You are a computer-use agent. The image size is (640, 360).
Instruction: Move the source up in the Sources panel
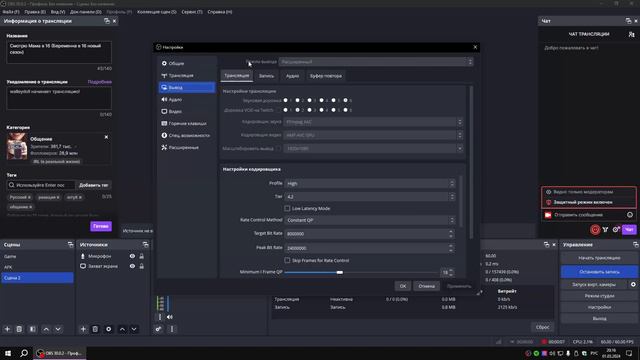click(x=122, y=329)
